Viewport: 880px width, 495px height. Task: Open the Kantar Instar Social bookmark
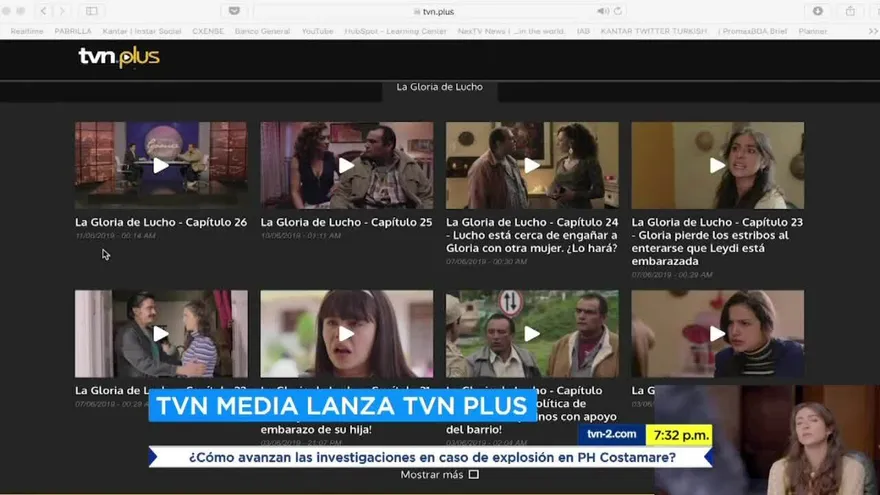point(141,31)
